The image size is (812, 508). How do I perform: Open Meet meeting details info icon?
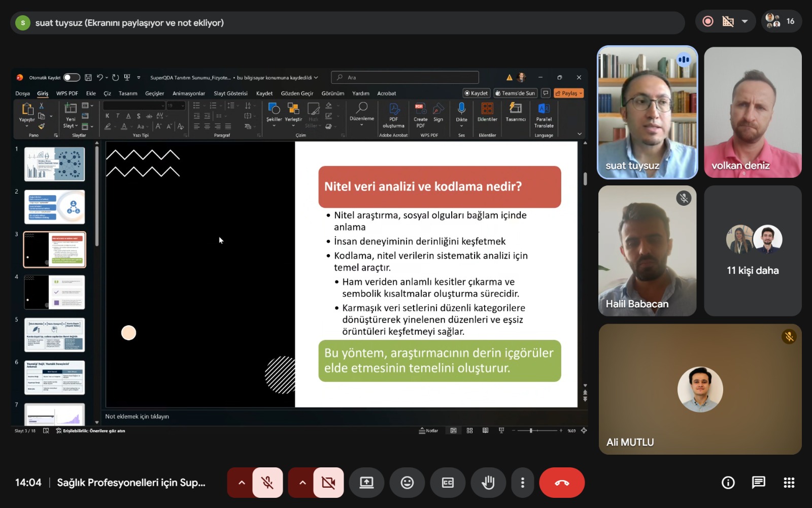728,483
